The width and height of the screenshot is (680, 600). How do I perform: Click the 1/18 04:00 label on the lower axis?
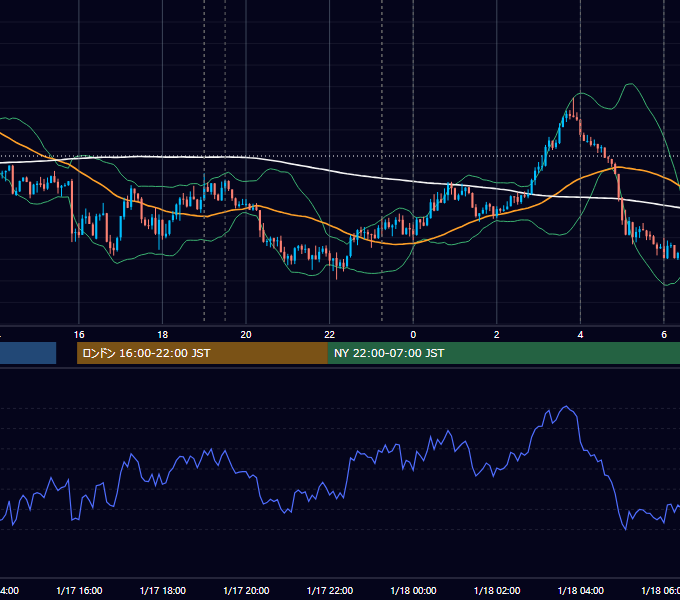pyautogui.click(x=581, y=590)
